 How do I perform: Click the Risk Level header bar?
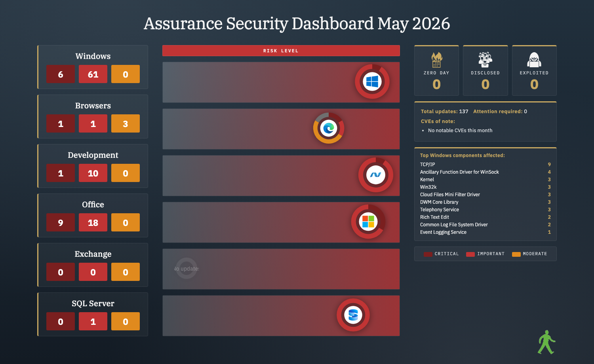[x=281, y=51]
